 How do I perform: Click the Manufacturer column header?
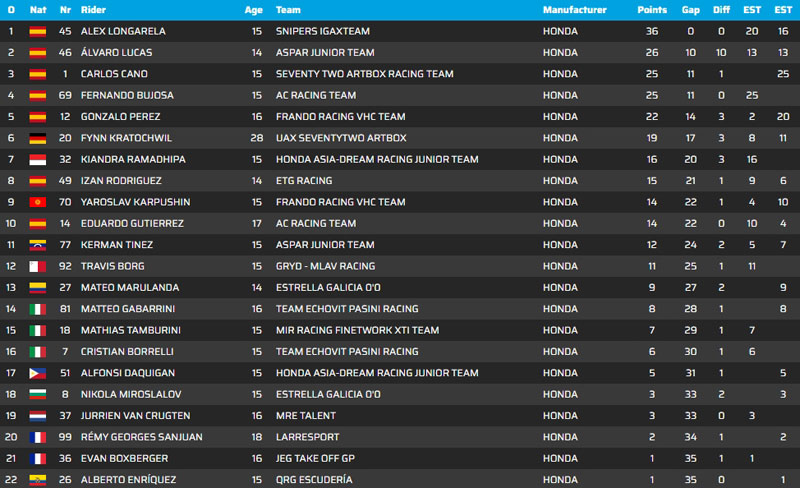pos(574,10)
